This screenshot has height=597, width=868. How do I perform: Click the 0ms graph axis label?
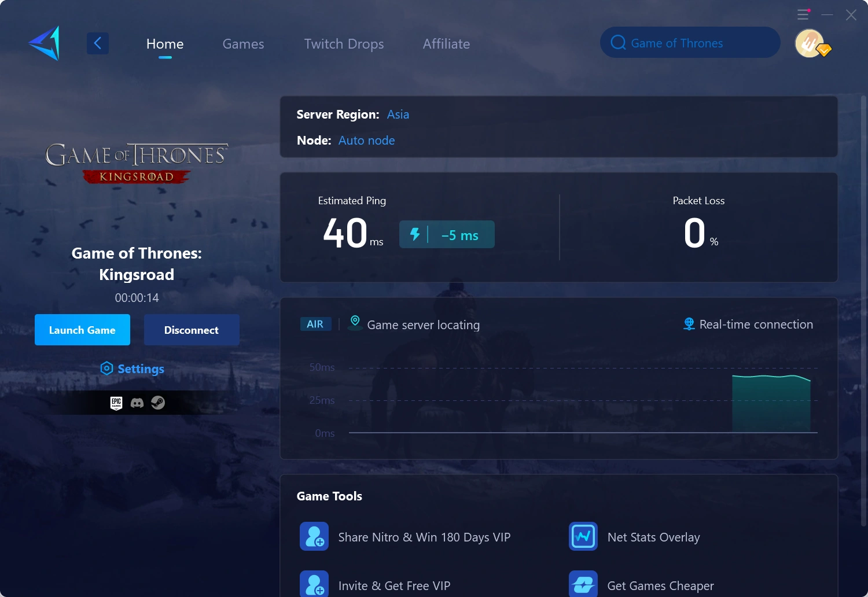pos(325,433)
